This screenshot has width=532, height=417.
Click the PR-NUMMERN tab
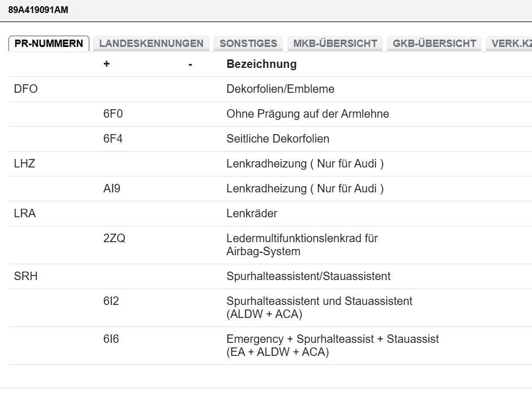49,44
